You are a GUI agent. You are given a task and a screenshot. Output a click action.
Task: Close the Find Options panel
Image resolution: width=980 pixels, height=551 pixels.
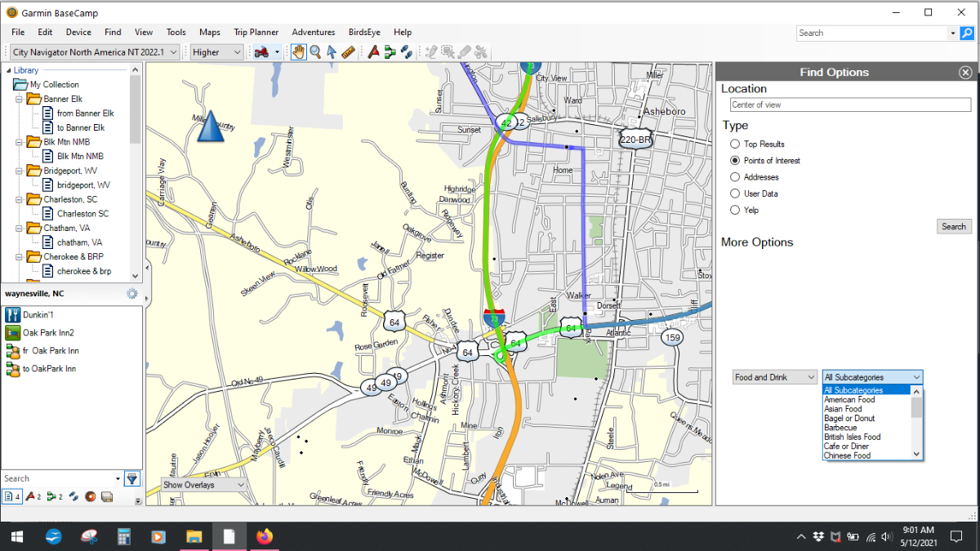tap(965, 73)
